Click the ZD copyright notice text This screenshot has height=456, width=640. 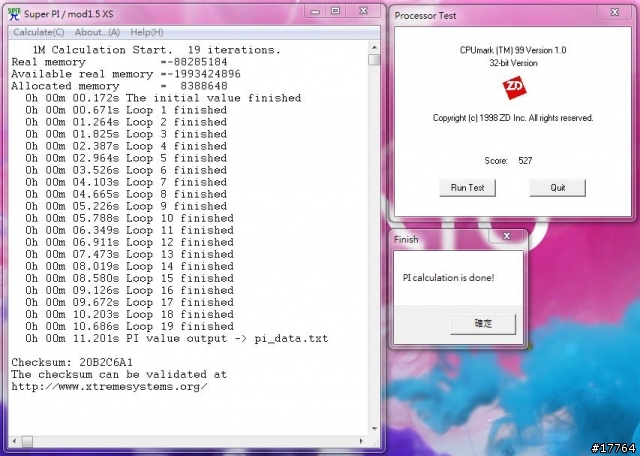513,118
